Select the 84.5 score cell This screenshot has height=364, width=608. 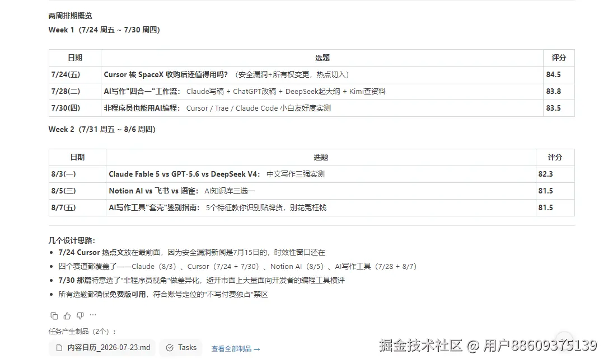[559, 74]
